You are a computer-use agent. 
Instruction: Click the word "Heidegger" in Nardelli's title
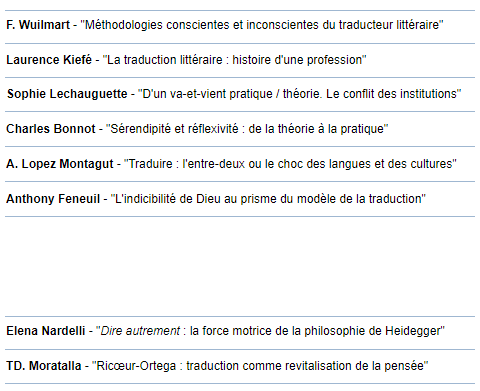[413, 331]
